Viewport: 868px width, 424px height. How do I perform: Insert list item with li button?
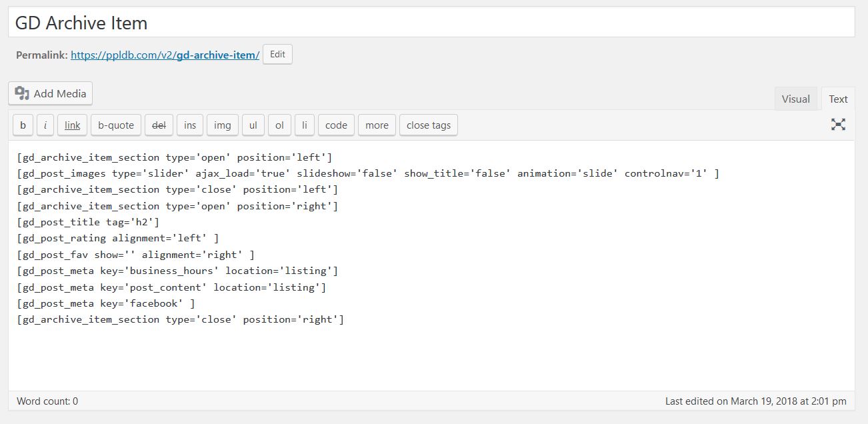[x=305, y=125]
